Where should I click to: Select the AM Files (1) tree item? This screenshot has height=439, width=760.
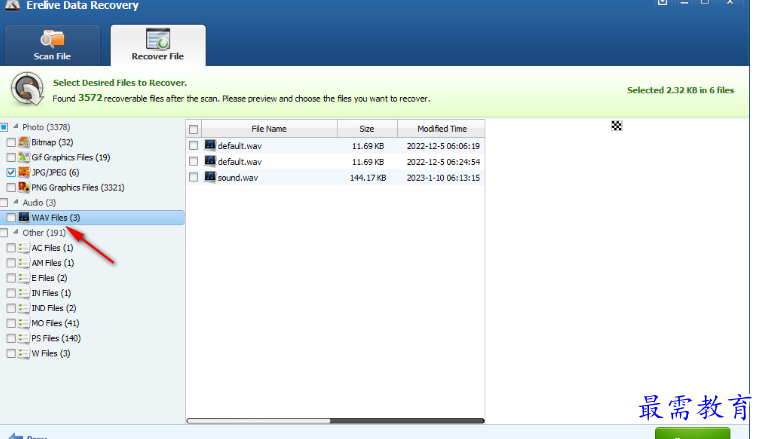point(52,263)
